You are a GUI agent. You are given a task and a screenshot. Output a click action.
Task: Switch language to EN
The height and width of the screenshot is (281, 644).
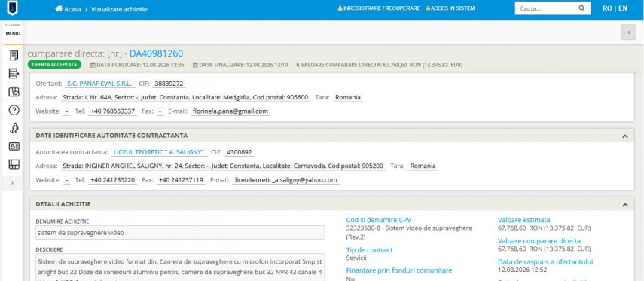[623, 8]
